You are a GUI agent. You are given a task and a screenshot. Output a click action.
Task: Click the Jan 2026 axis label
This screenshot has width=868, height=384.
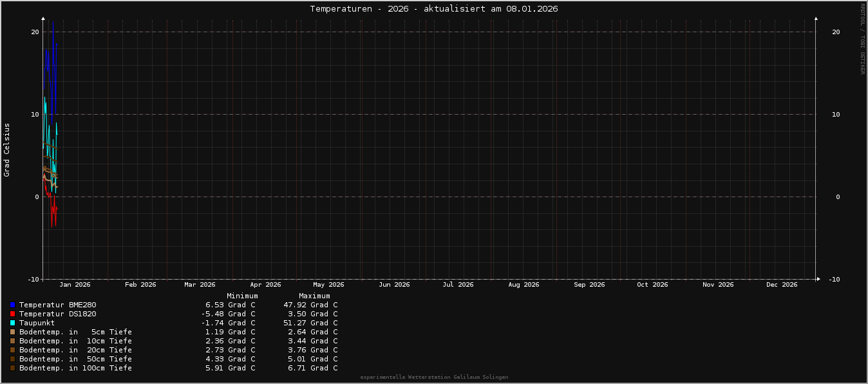[75, 284]
